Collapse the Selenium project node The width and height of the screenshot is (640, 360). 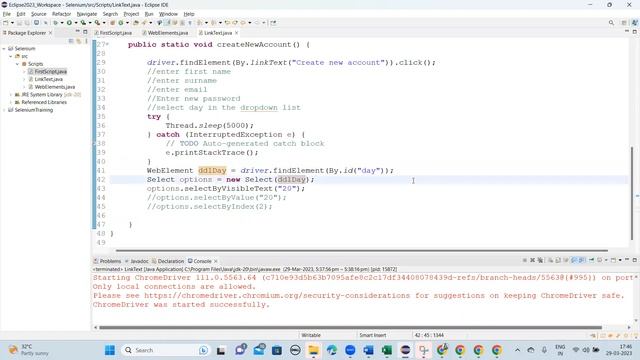4,49
